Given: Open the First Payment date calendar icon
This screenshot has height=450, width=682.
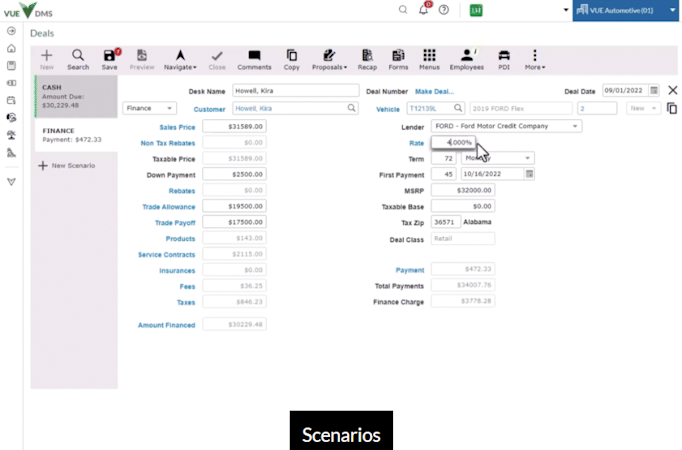Looking at the screenshot, I should tap(529, 174).
